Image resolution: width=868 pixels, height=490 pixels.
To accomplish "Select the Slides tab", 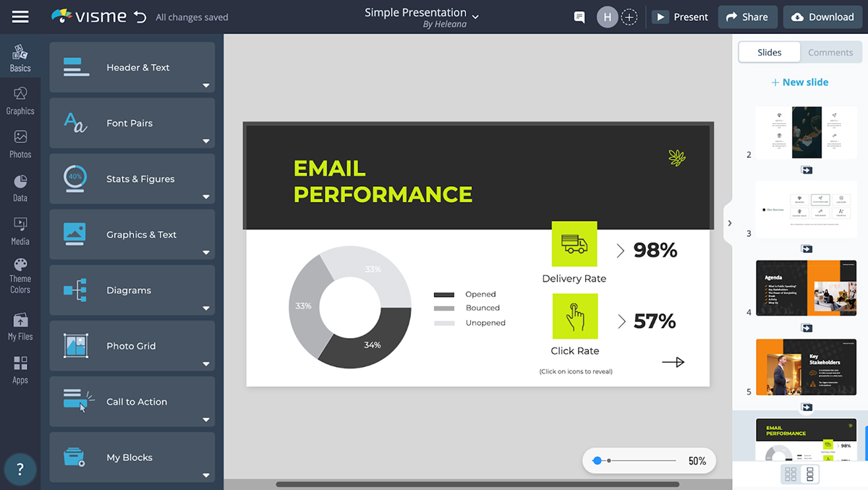I will tap(770, 52).
